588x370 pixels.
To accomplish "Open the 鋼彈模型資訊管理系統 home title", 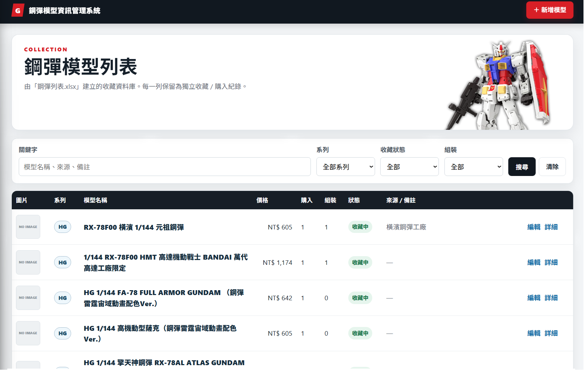I will click(65, 11).
